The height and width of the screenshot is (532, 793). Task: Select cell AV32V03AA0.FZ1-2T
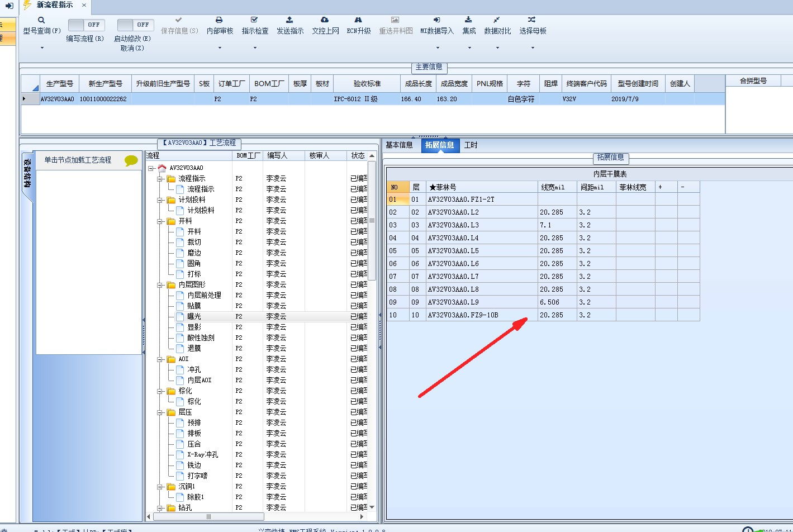pyautogui.click(x=482, y=199)
